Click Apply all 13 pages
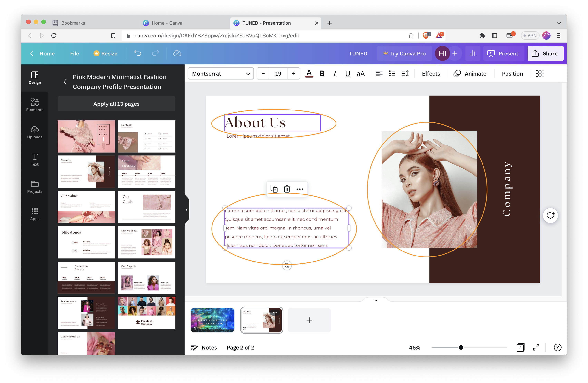This screenshot has width=588, height=383. coord(116,104)
